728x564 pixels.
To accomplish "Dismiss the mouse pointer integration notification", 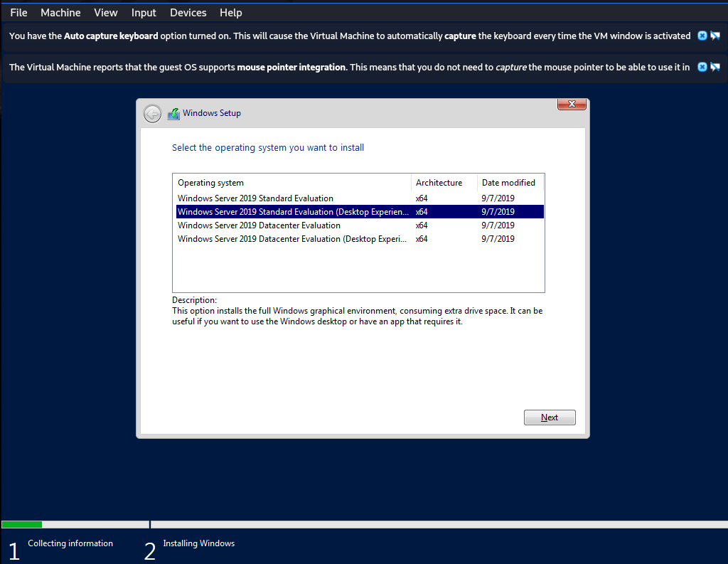I will tap(702, 67).
